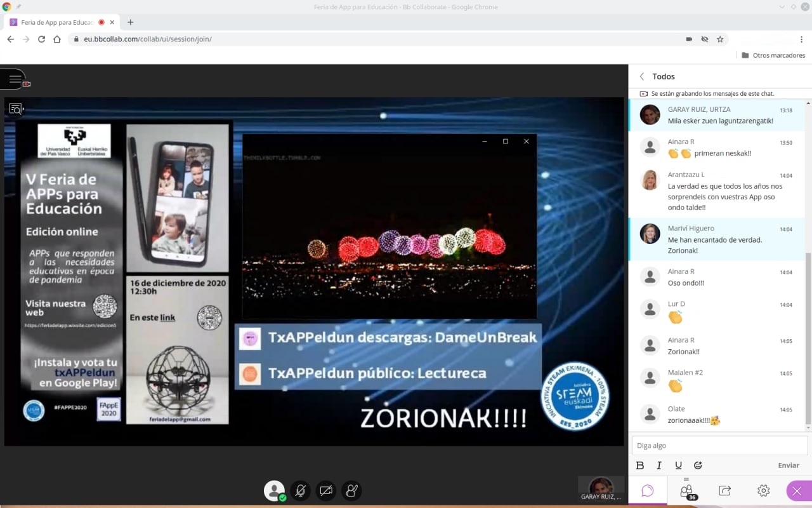Reload the browser page

pyautogui.click(x=41, y=39)
